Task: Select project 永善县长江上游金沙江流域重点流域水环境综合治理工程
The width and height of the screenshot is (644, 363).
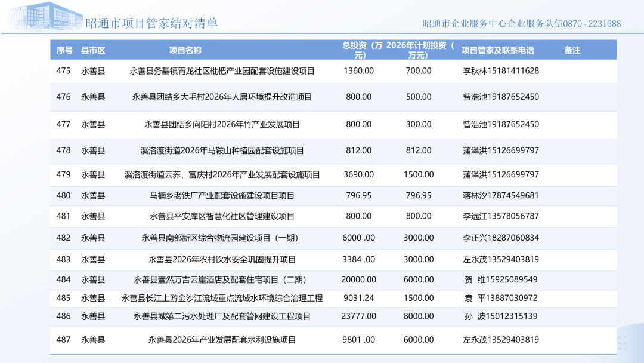Action: 222,298
